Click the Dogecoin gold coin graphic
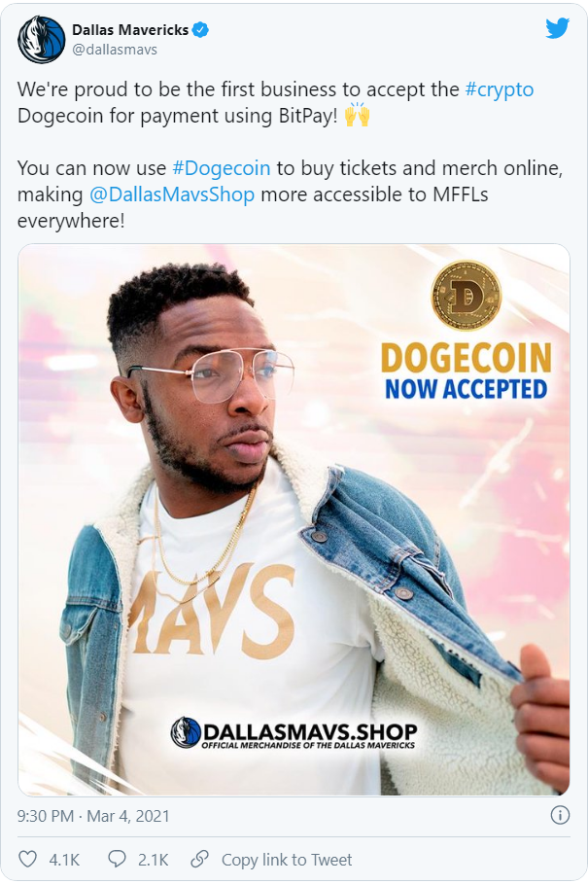This screenshot has width=588, height=884. (466, 296)
